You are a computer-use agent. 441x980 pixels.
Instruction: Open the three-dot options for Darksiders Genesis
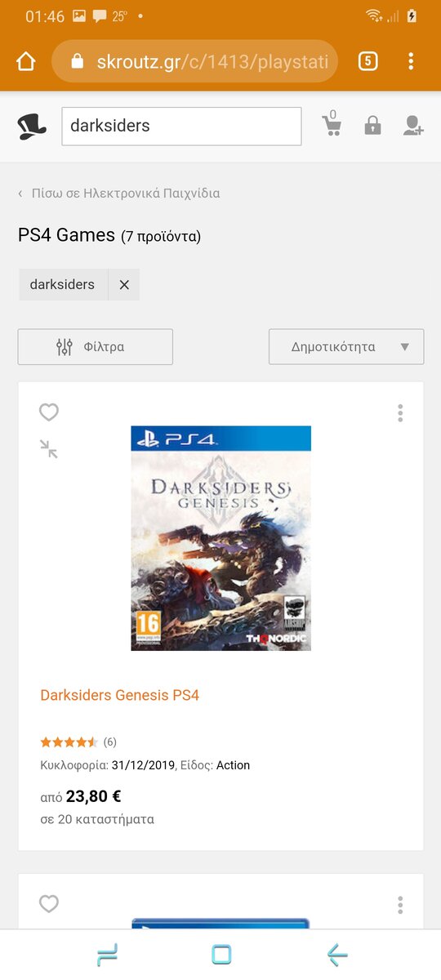click(400, 413)
